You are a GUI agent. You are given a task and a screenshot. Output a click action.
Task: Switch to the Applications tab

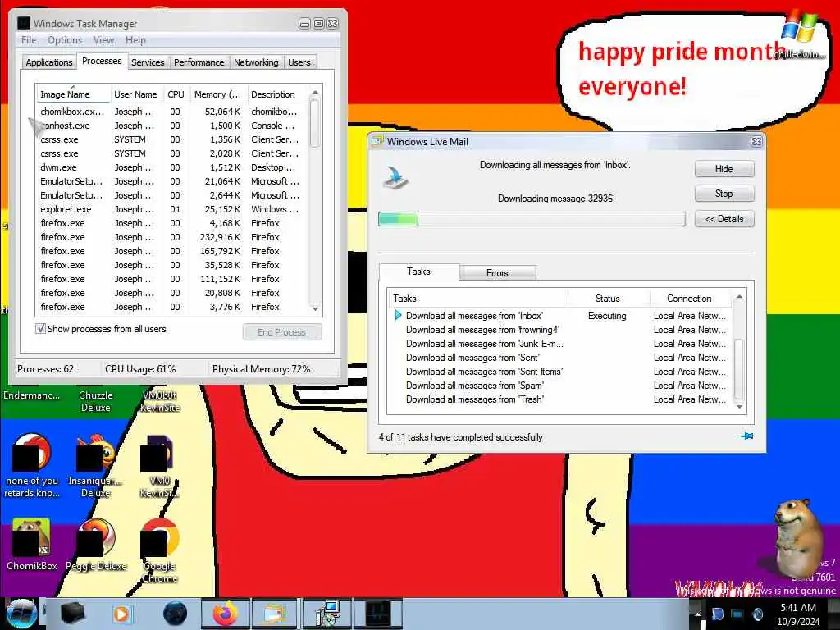48,62
